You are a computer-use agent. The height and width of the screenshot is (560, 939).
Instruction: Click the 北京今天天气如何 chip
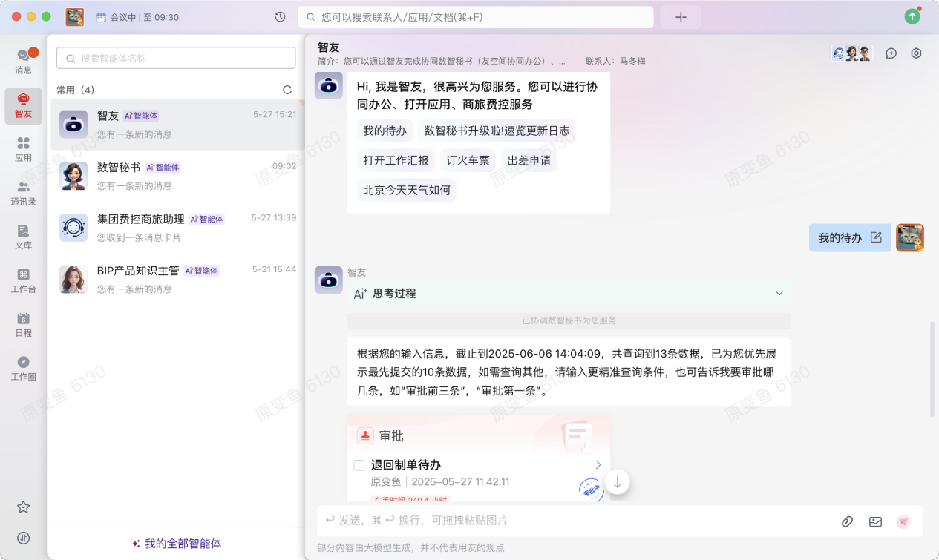[407, 190]
